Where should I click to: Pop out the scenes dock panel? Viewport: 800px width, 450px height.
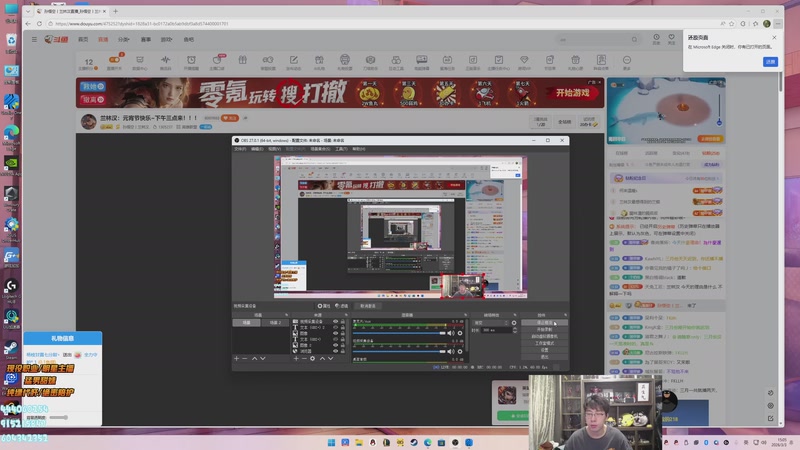tap(287, 315)
